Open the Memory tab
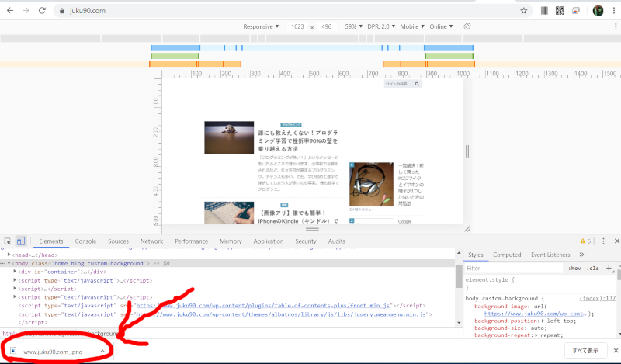 click(231, 241)
